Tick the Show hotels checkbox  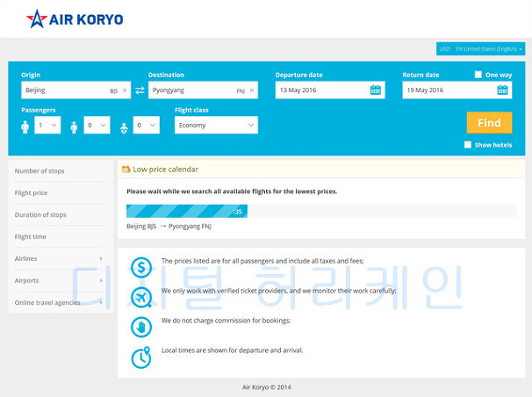point(468,145)
